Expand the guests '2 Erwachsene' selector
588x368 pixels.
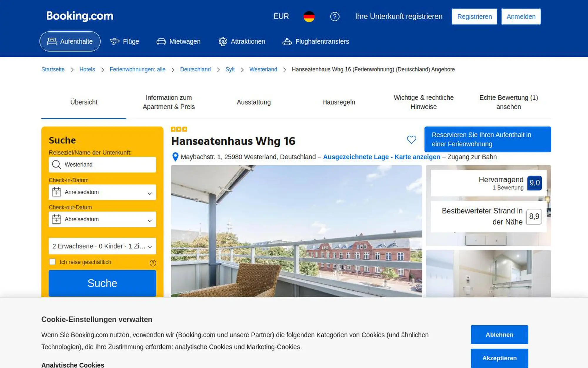102,246
